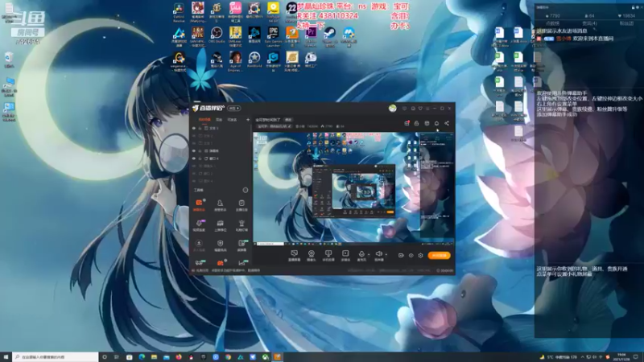The width and height of the screenshot is (644, 362).
Task: Toggle eye visibility of first source 文本 3
Action: (194, 129)
